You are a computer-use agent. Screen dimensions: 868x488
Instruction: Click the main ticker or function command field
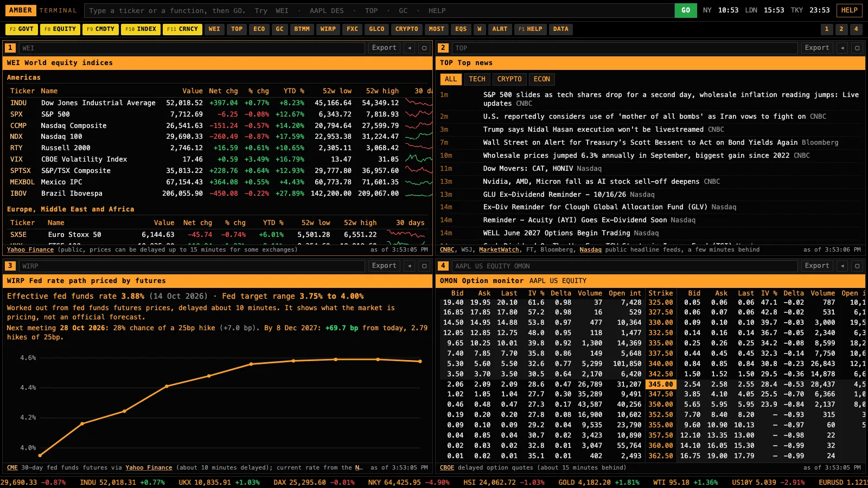pos(379,10)
